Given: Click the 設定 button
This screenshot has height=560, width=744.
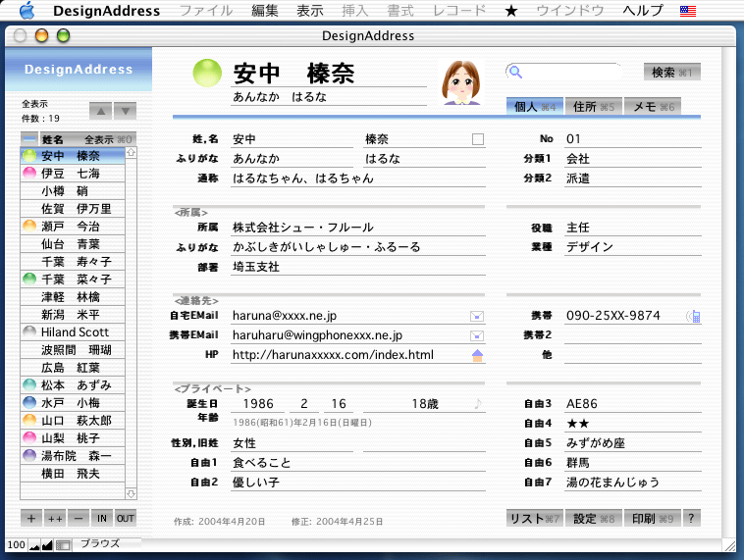Looking at the screenshot, I should (x=593, y=519).
